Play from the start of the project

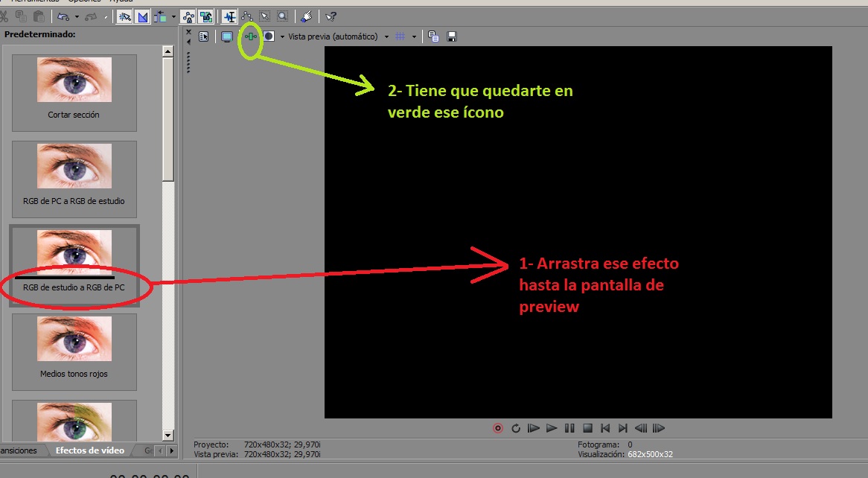click(533, 428)
